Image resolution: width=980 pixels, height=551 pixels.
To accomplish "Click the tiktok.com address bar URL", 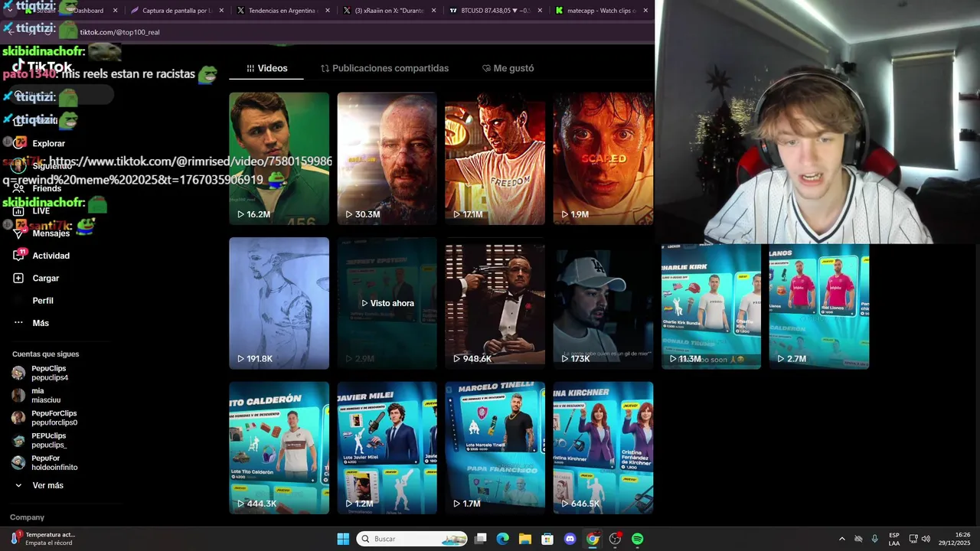I will pyautogui.click(x=119, y=32).
